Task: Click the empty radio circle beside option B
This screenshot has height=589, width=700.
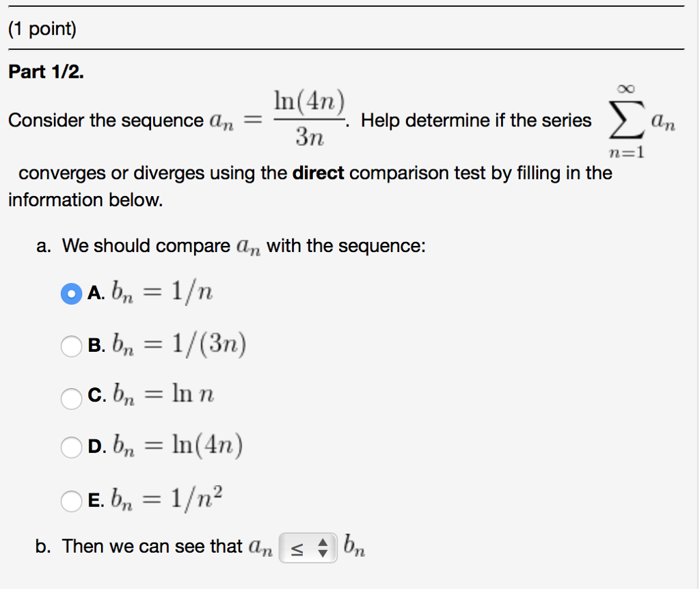Action: point(71,346)
